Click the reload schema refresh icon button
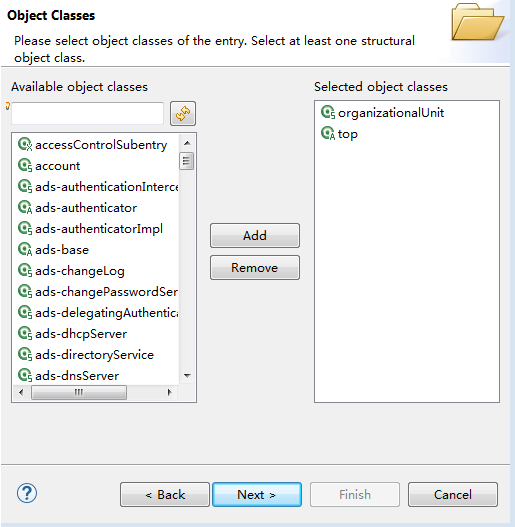Viewport: 515px width, 527px height. [x=183, y=114]
